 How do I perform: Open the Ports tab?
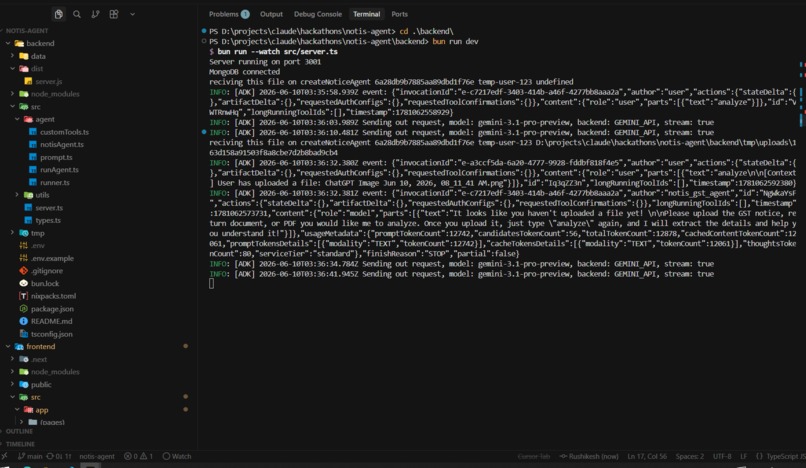pyautogui.click(x=399, y=14)
